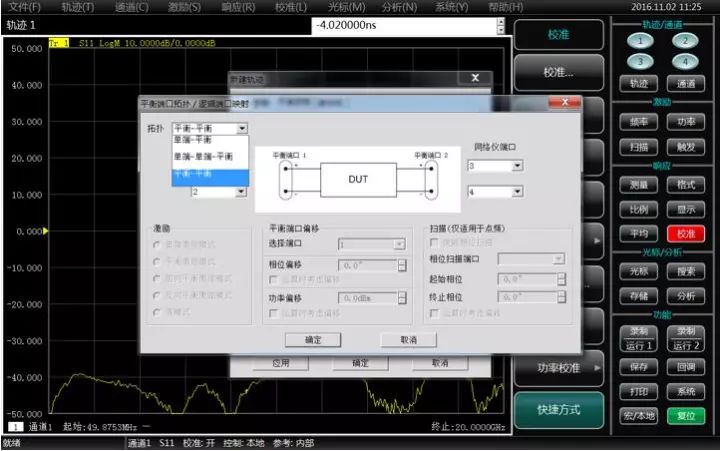Click the 录制 运行 2 macro key
Image resolution: width=720 pixels, height=451 pixels.
coord(686,338)
